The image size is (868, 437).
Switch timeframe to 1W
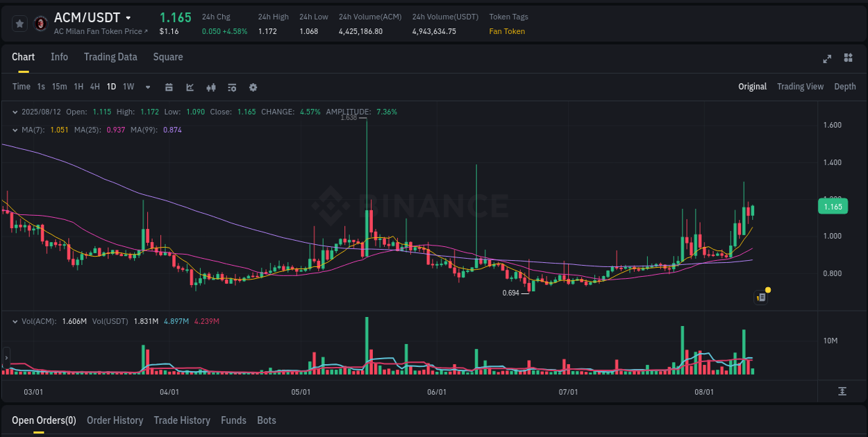pyautogui.click(x=128, y=87)
